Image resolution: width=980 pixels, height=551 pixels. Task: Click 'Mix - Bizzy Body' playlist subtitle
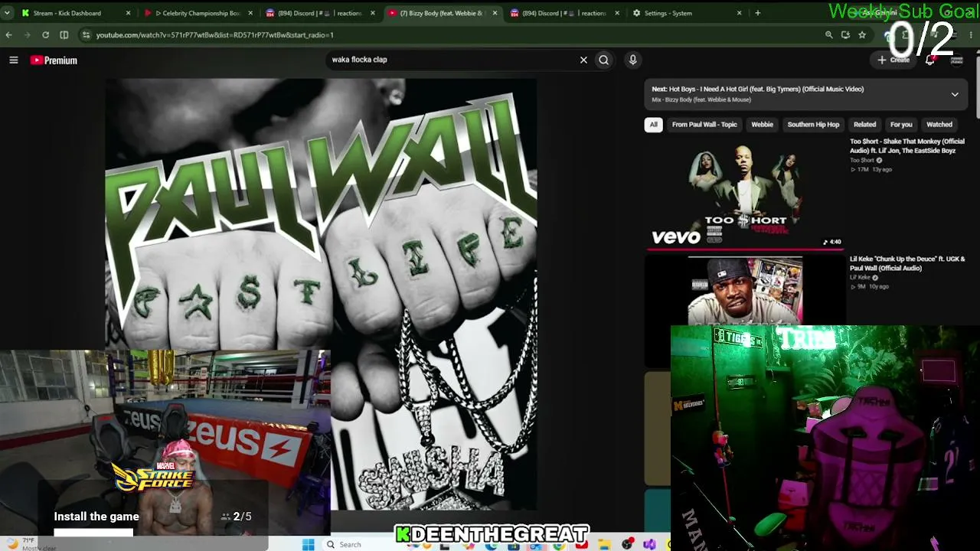[701, 99]
